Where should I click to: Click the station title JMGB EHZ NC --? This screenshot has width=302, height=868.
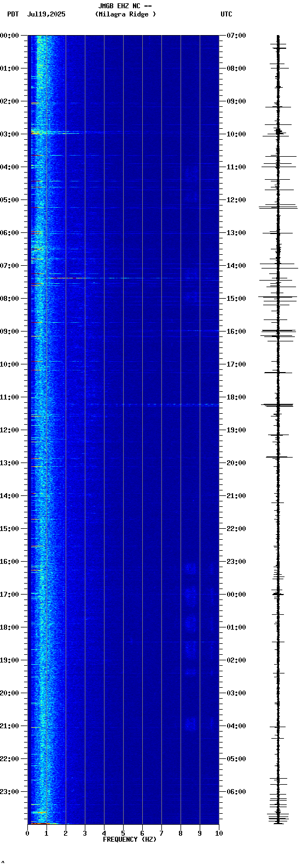125,6
